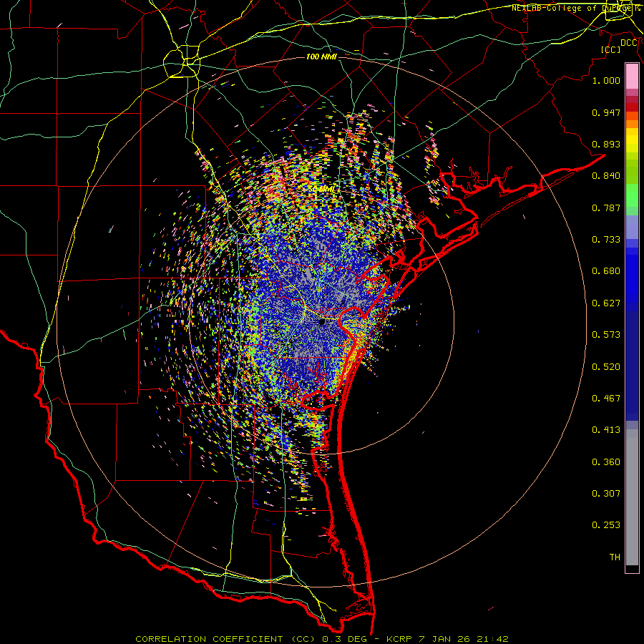644x644 pixels.
Task: Select the 0.840 legend value
Action: tap(606, 176)
